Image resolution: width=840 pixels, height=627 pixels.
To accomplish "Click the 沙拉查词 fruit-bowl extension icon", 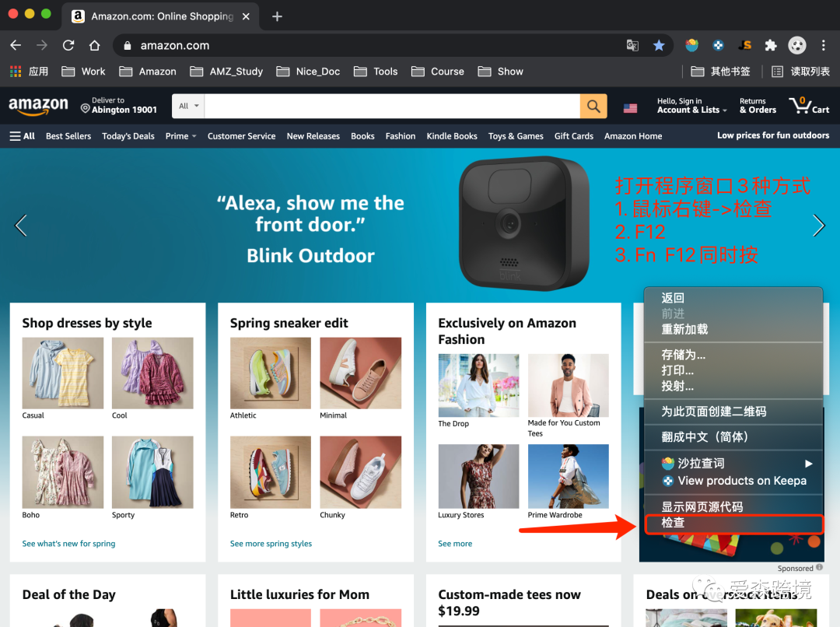I will (x=691, y=45).
